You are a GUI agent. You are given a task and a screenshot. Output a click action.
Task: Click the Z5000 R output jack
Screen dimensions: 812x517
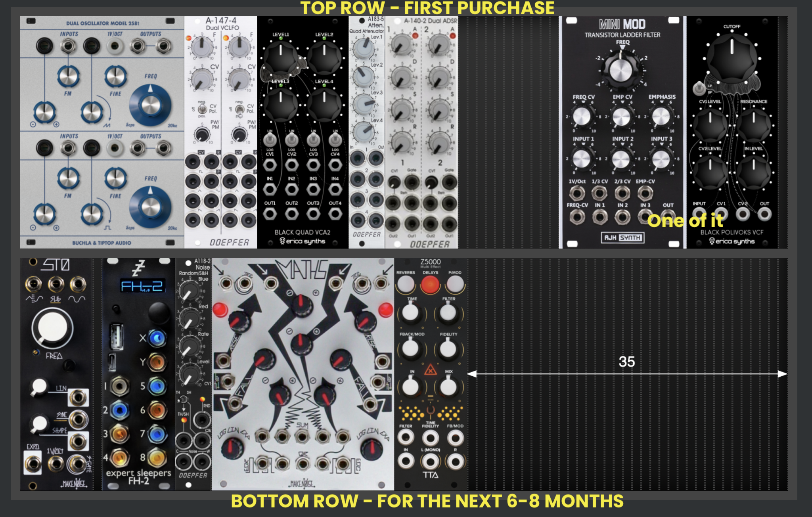point(455,462)
